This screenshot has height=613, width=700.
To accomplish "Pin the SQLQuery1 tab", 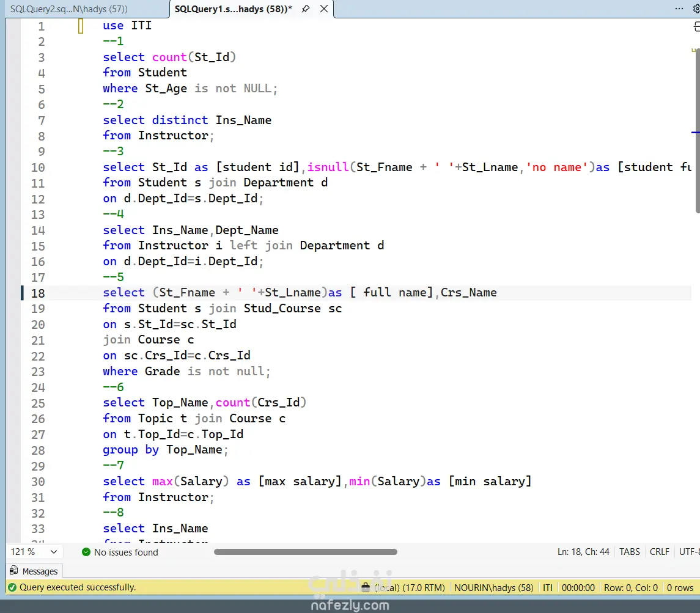I will (x=306, y=9).
